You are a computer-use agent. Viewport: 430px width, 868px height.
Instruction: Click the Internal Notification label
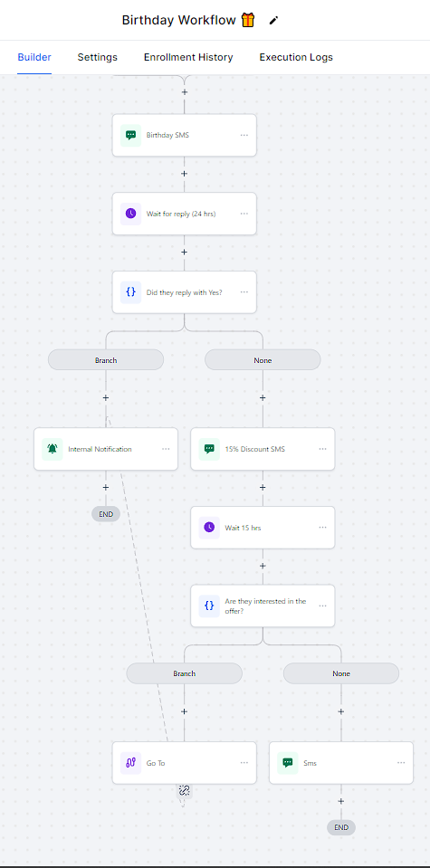pos(100,449)
